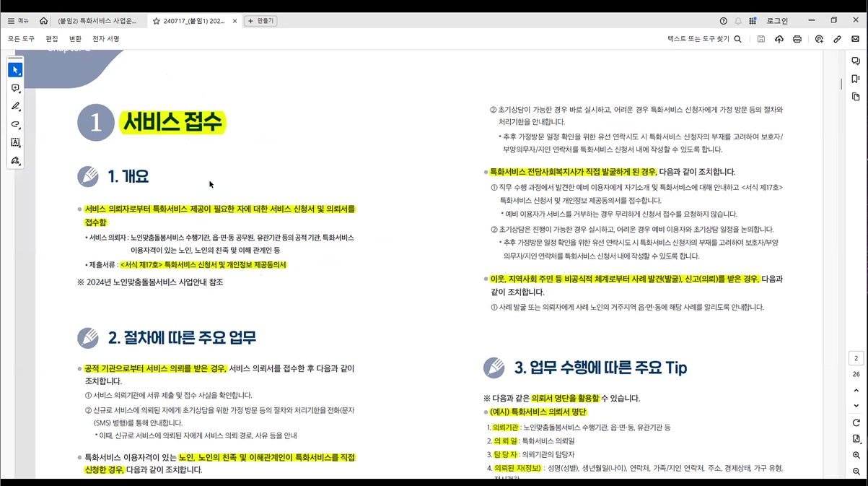Save the file with disk icon
Viewport: 868px width, 486px height.
(761, 39)
